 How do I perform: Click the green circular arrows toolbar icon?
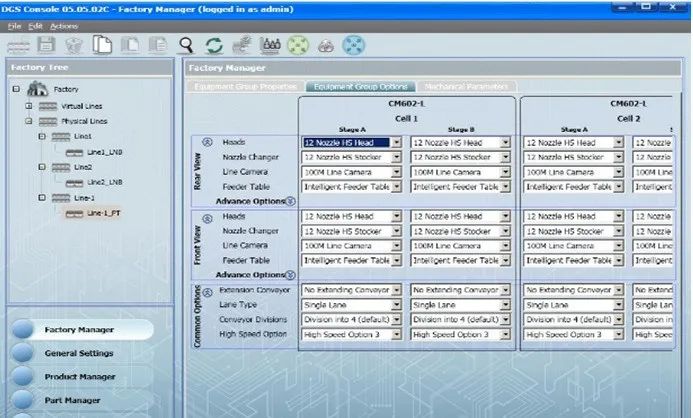[x=297, y=45]
